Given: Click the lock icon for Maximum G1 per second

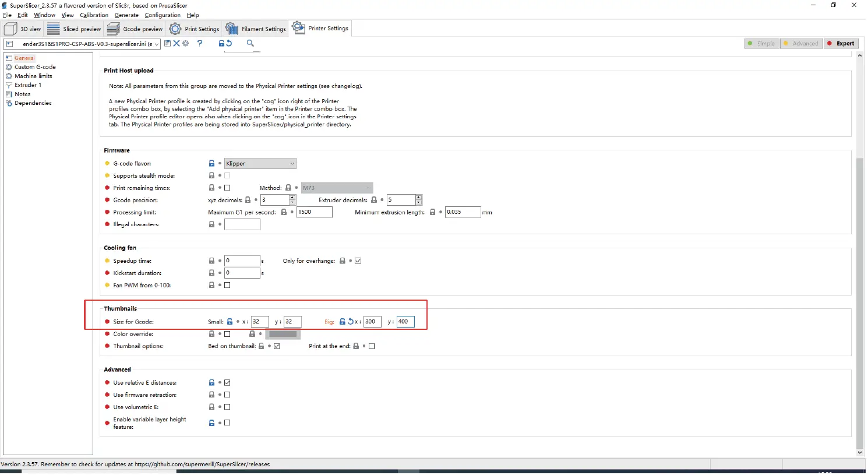Looking at the screenshot, I should click(284, 212).
